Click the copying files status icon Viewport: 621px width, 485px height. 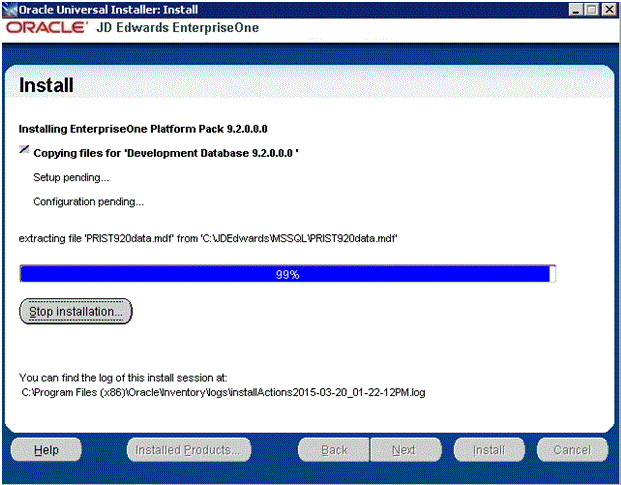pos(24,149)
